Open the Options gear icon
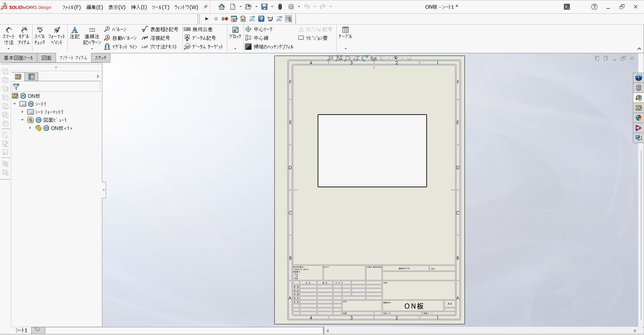 (291, 7)
